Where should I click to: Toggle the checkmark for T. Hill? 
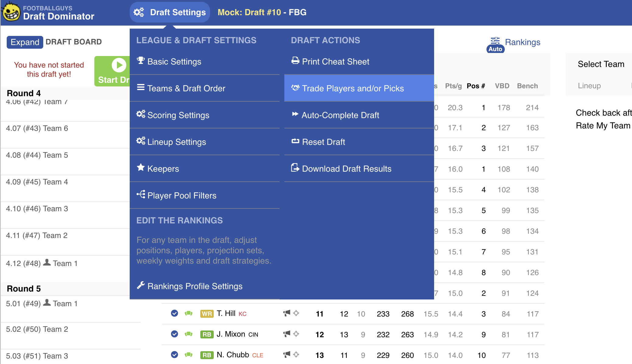point(174,313)
